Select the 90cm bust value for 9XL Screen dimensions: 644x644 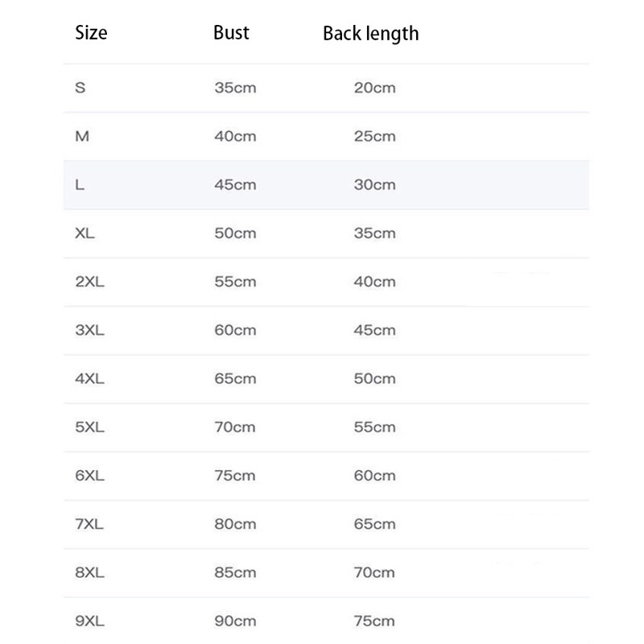[235, 621]
